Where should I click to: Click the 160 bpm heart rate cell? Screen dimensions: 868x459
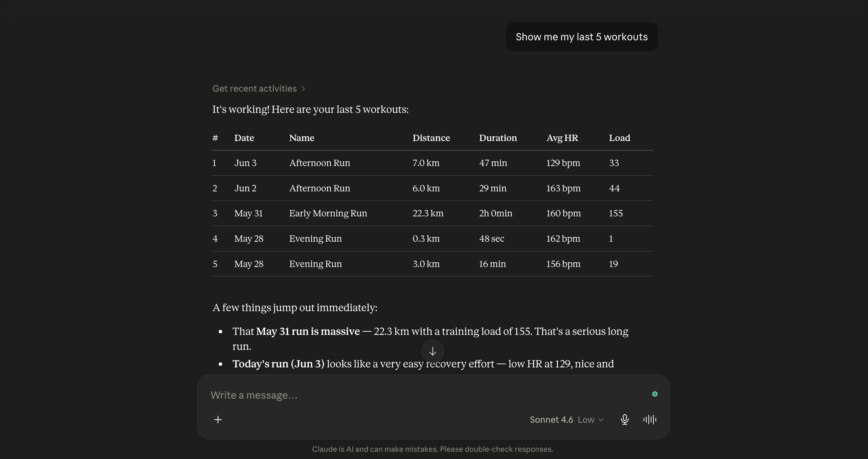pyautogui.click(x=564, y=214)
